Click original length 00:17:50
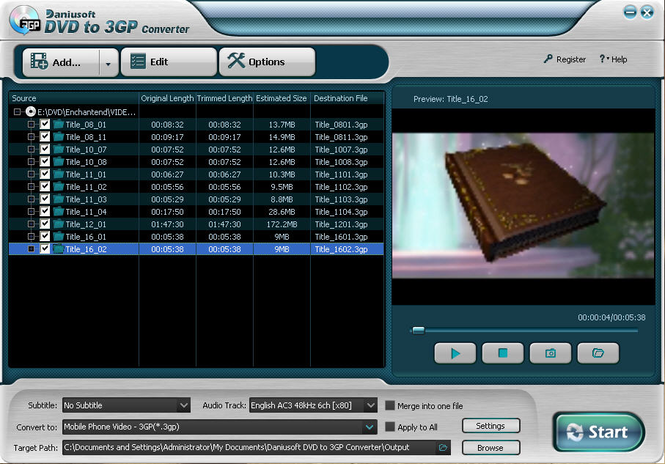 [x=168, y=212]
